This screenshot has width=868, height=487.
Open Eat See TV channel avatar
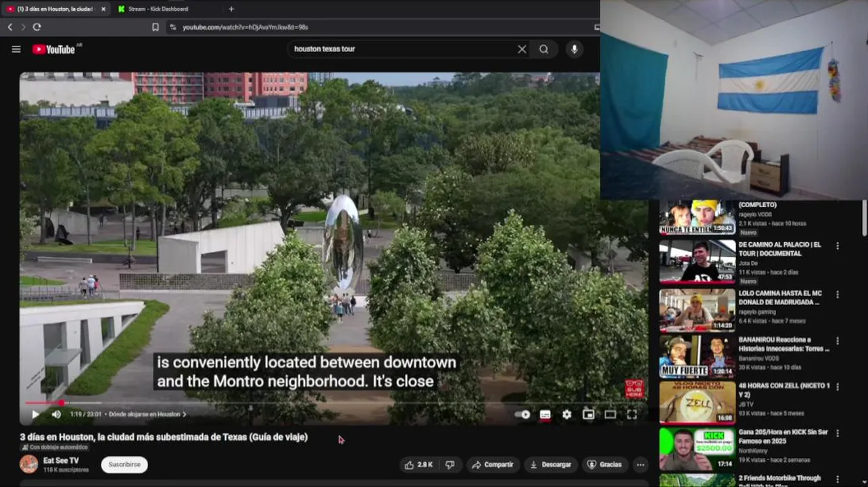coord(28,464)
